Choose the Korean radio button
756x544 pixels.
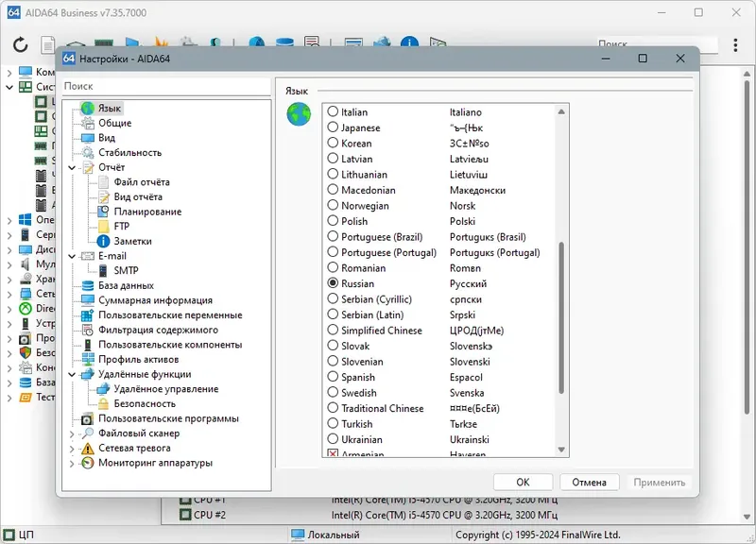click(x=333, y=144)
